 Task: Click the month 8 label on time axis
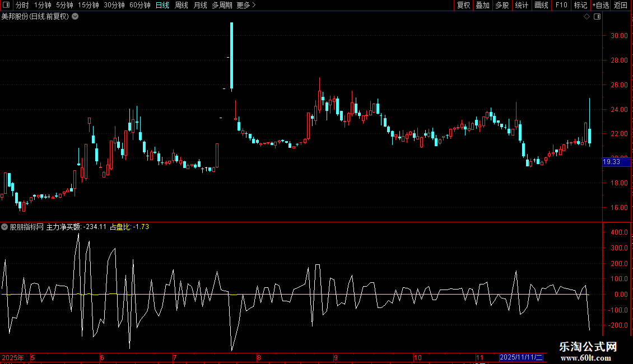(x=259, y=357)
